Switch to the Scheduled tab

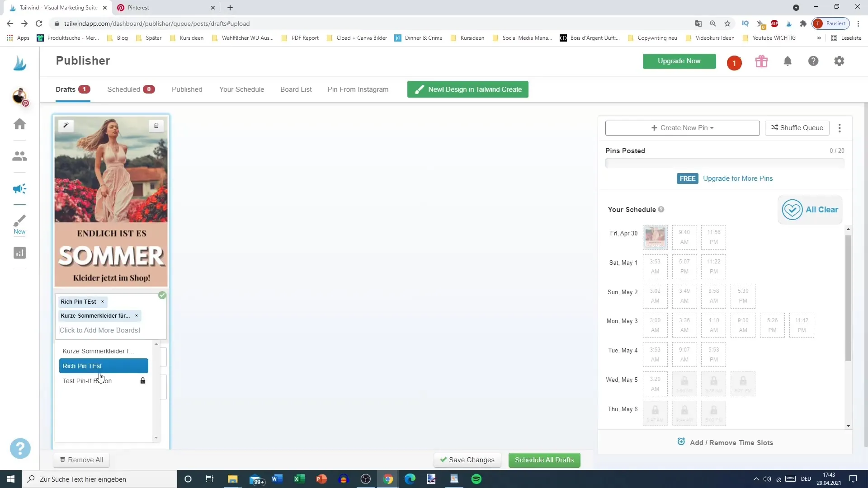[123, 89]
